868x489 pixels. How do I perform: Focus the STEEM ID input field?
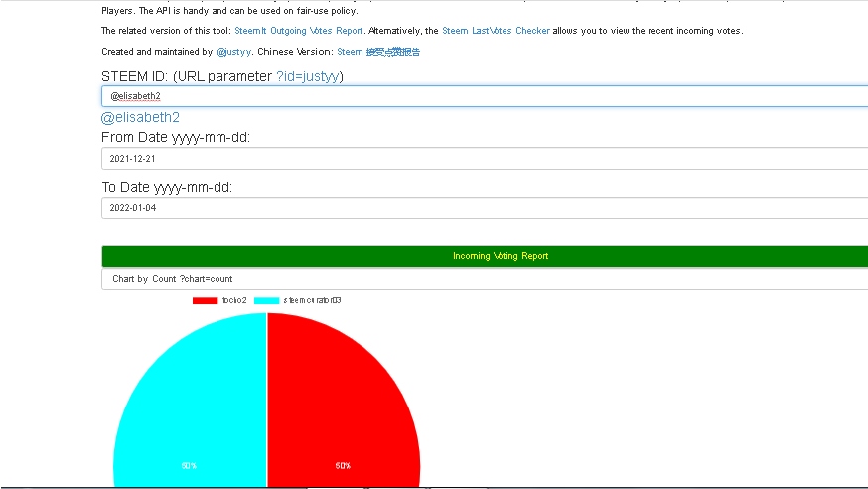(485, 96)
